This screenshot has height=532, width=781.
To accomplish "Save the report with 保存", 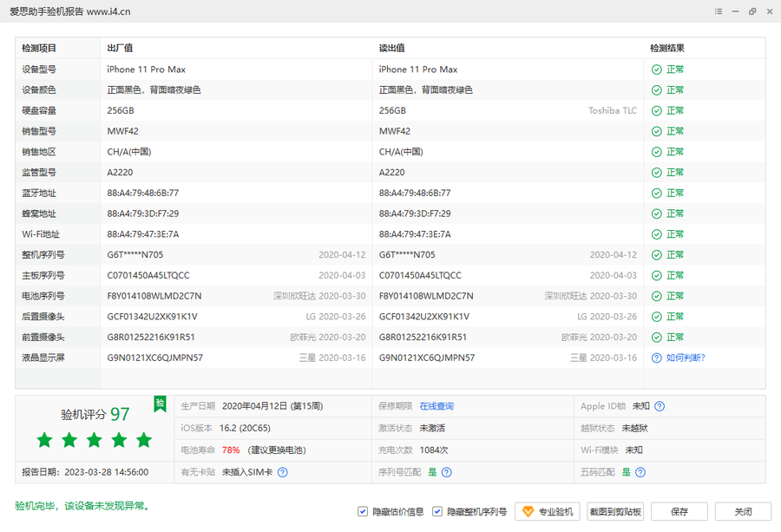I will (679, 511).
